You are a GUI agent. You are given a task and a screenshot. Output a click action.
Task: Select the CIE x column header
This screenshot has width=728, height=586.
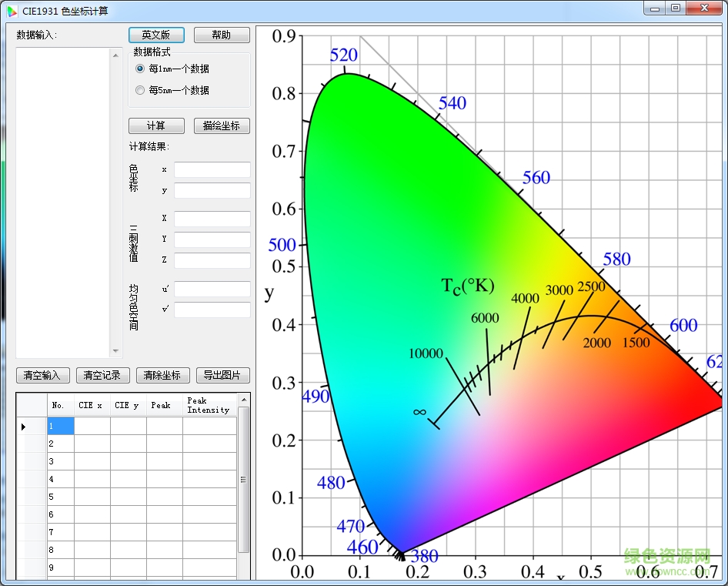92,406
